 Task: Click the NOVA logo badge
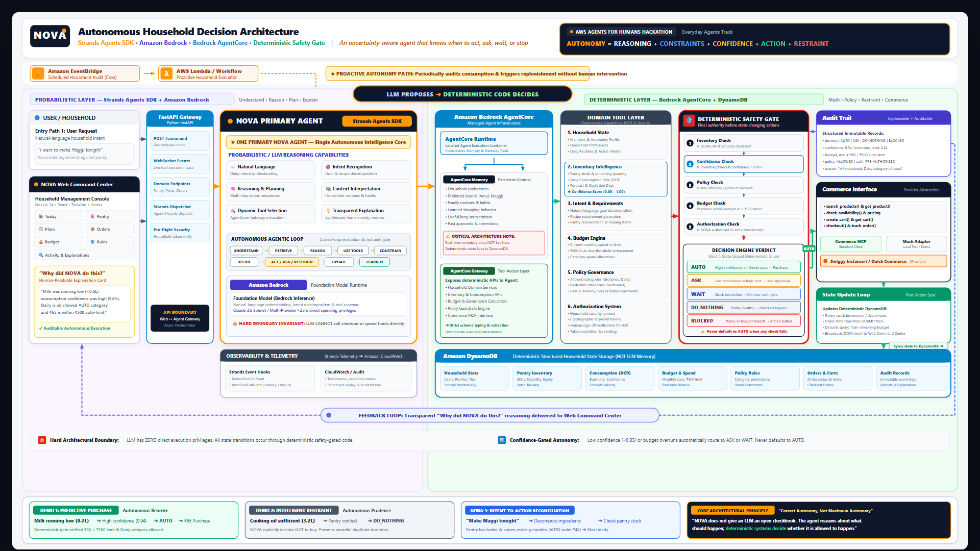point(50,36)
